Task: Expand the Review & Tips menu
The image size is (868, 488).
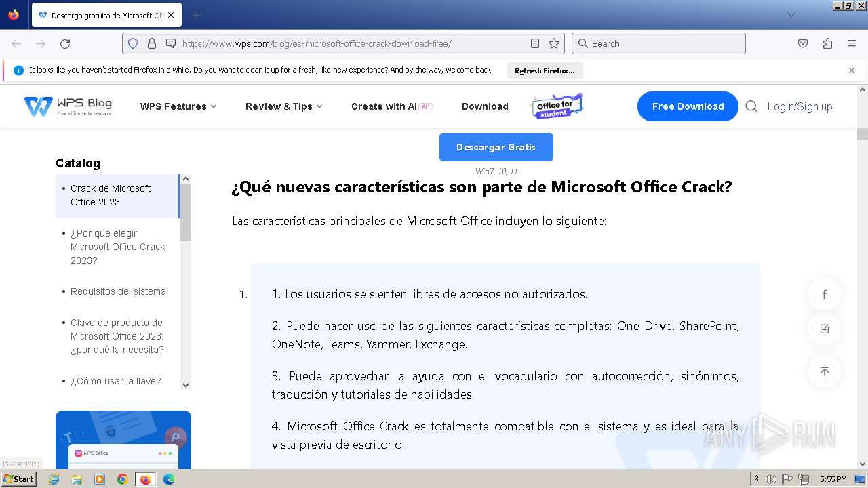Action: pyautogui.click(x=284, y=106)
